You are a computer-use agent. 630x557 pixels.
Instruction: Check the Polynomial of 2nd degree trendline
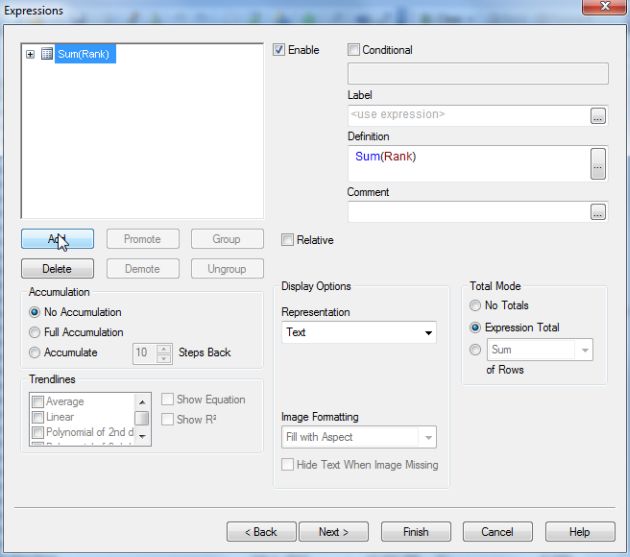click(38, 432)
